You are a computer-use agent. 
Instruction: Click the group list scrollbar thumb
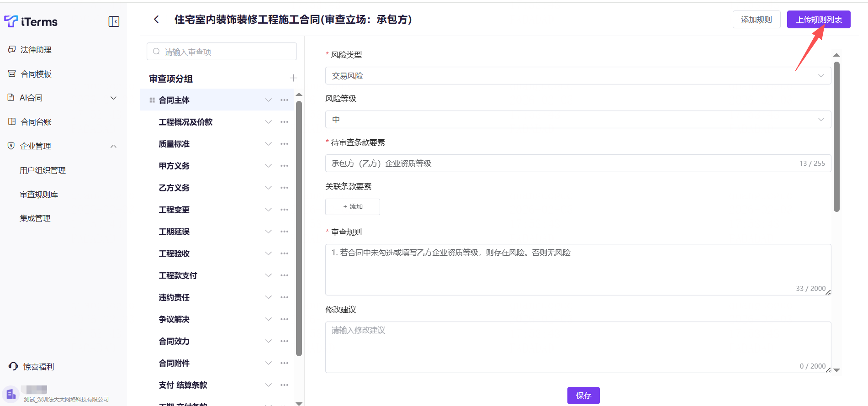pyautogui.click(x=299, y=228)
